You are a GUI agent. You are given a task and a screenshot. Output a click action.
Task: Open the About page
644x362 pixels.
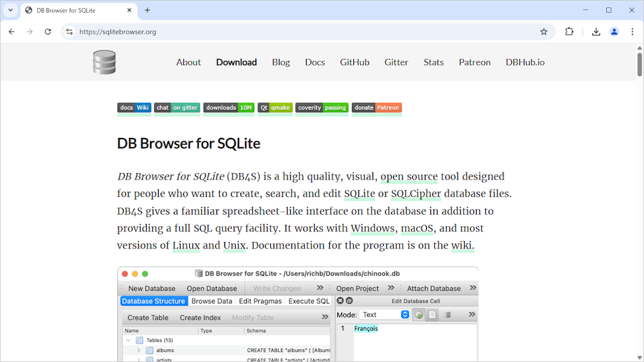[189, 62]
